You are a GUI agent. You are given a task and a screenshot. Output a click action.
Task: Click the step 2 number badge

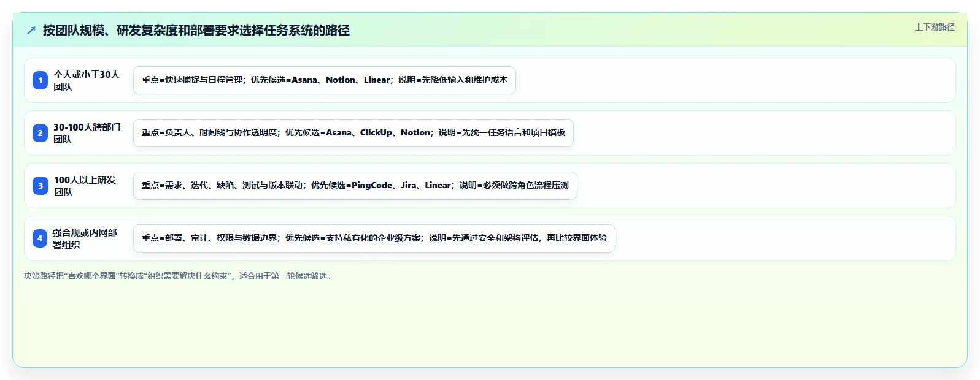(41, 133)
